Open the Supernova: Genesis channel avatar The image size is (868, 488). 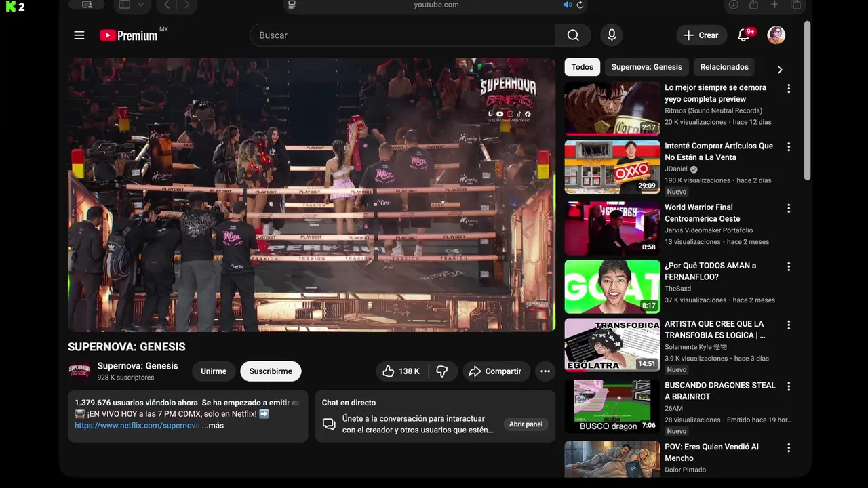point(79,371)
